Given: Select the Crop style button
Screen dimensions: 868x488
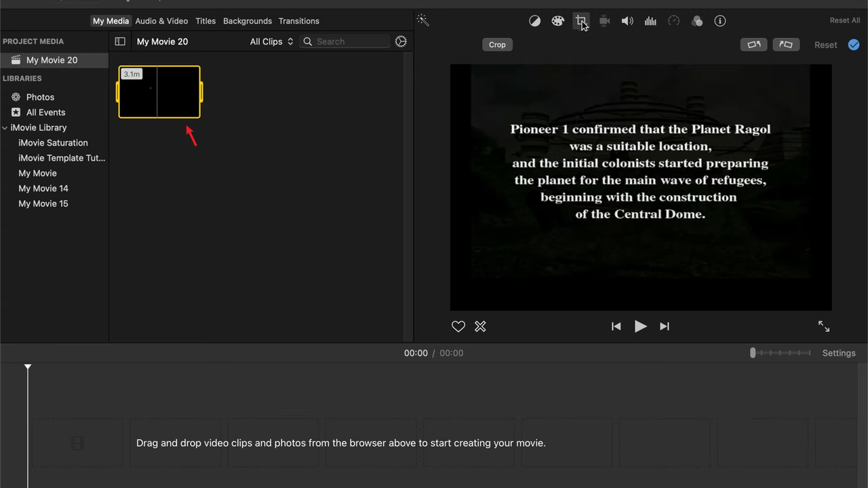Looking at the screenshot, I should pos(497,45).
